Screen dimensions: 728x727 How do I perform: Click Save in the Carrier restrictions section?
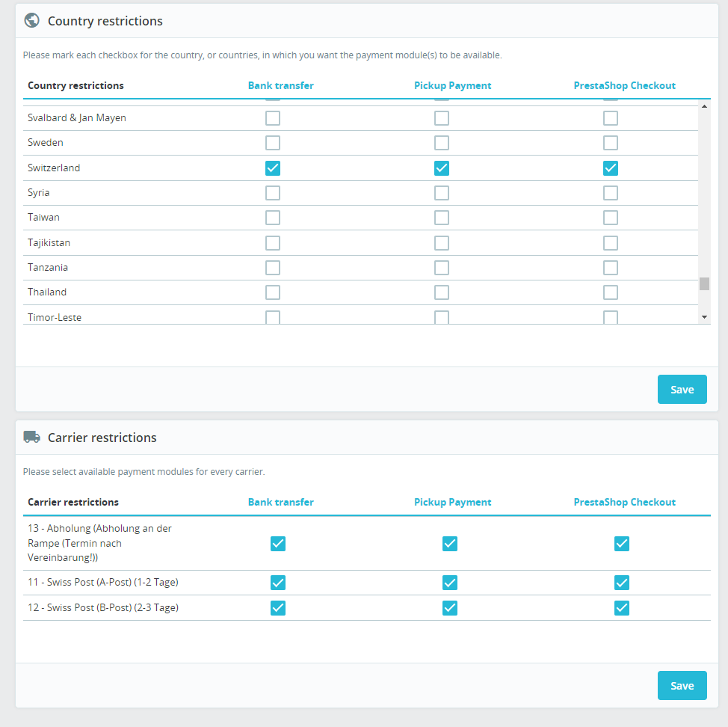(x=682, y=685)
